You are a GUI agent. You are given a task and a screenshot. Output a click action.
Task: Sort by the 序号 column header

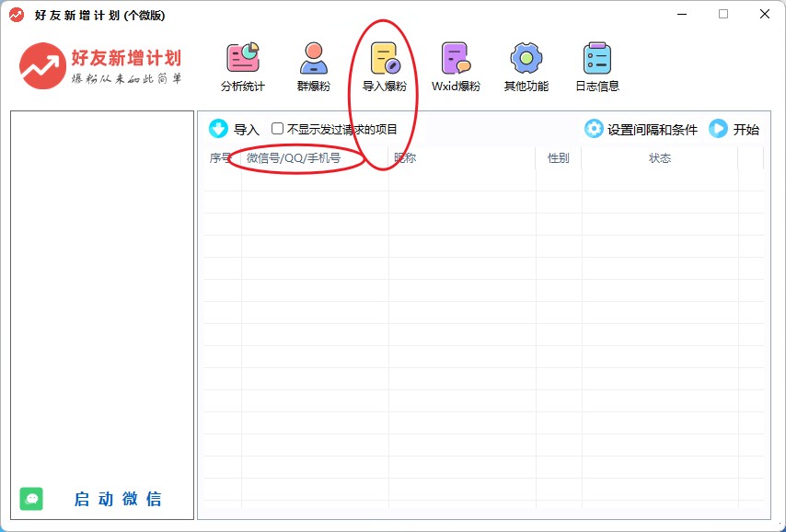point(220,158)
